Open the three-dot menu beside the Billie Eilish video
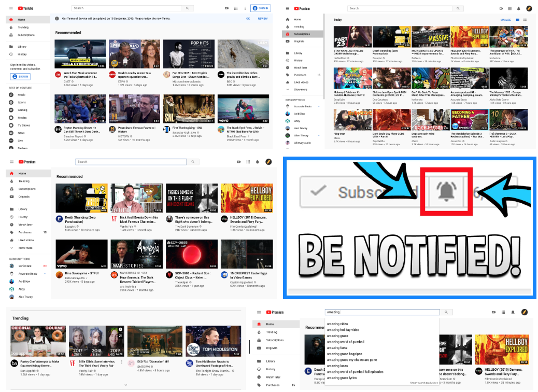This screenshot has width=538, height=392. pos(122,362)
